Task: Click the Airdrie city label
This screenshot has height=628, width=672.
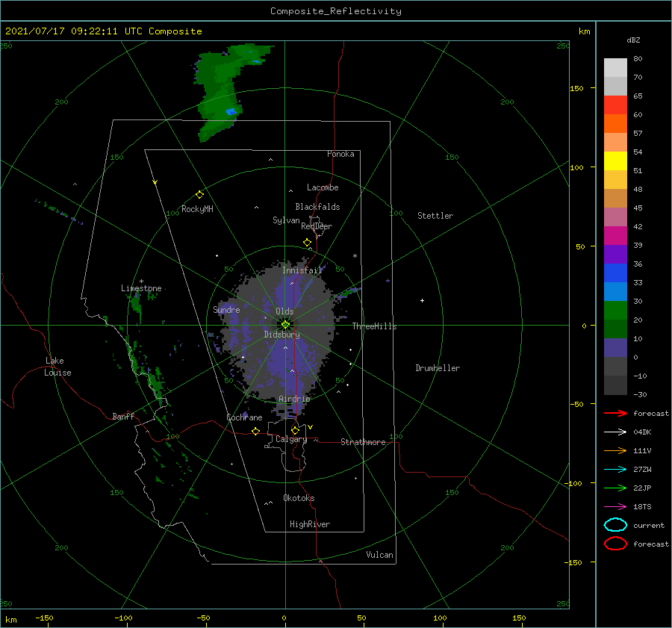Action: pos(294,399)
